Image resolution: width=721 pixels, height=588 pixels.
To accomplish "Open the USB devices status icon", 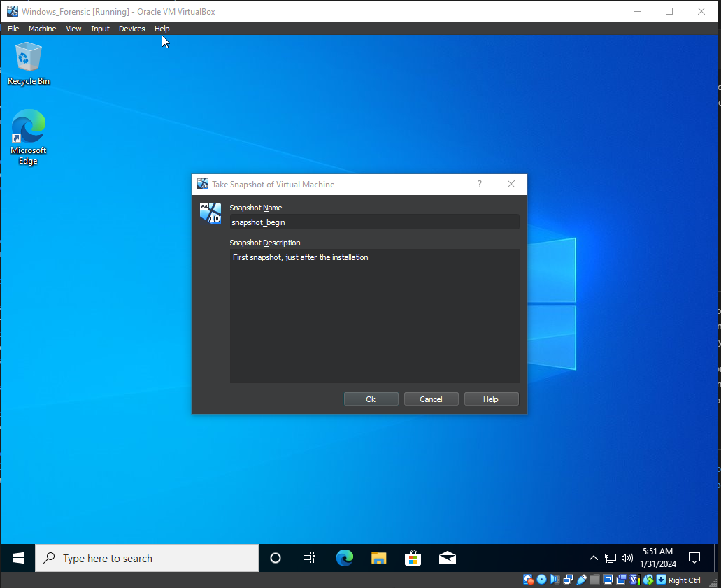I will [x=581, y=580].
